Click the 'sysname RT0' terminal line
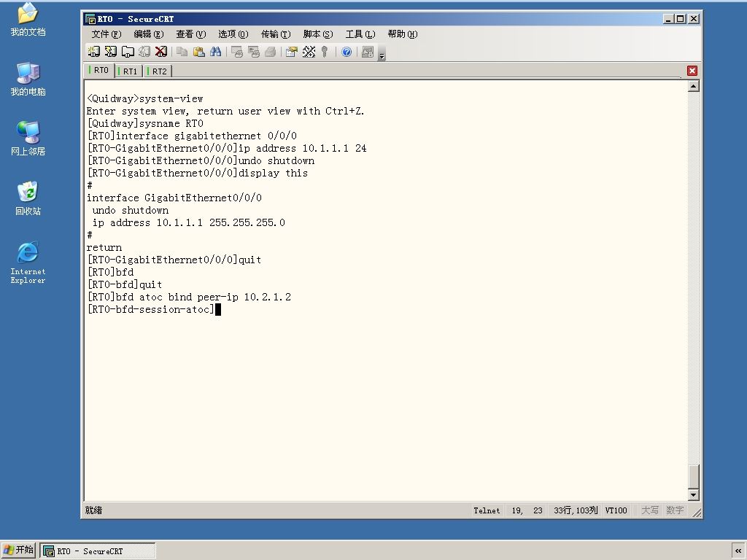Screen dimensions: 747x560 (145, 123)
